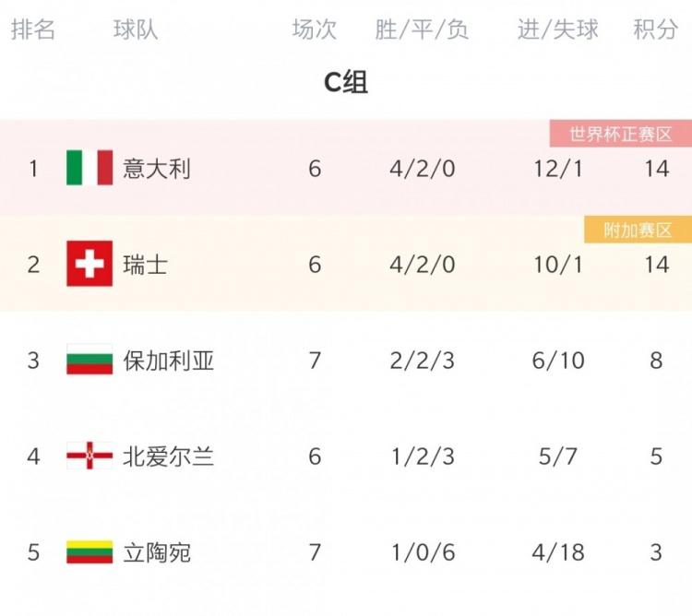Click the Switzerland flag icon
The image size is (692, 616).
click(89, 265)
